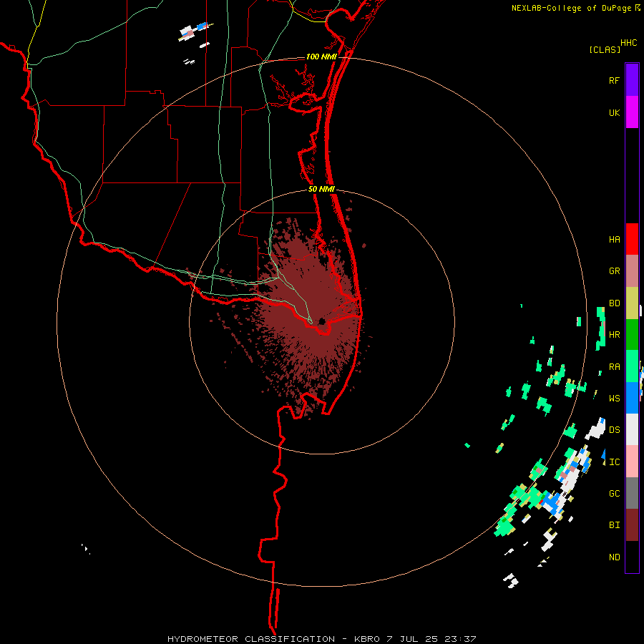This screenshot has height=644, width=644.
Task: Click the DS legend label
Action: pyautogui.click(x=614, y=430)
